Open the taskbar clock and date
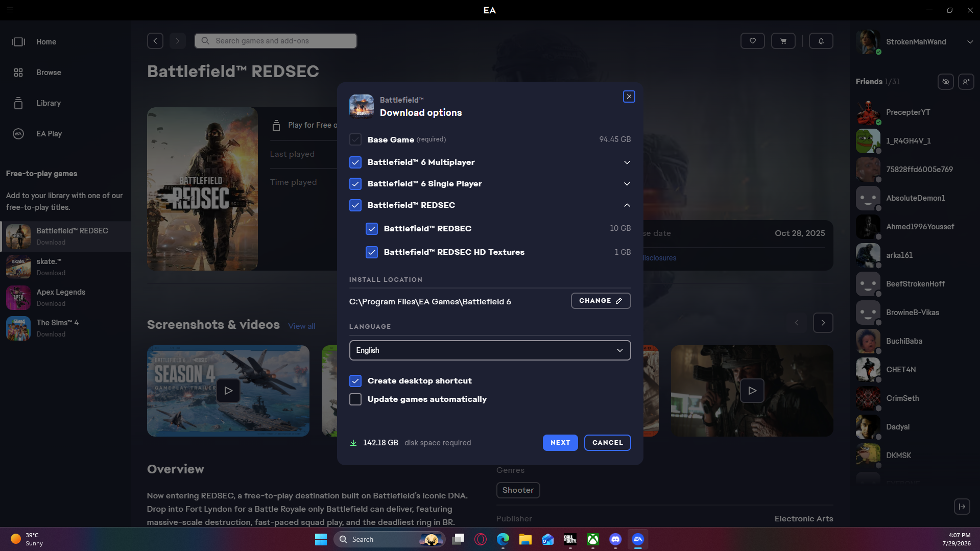The image size is (980, 551). [x=956, y=539]
